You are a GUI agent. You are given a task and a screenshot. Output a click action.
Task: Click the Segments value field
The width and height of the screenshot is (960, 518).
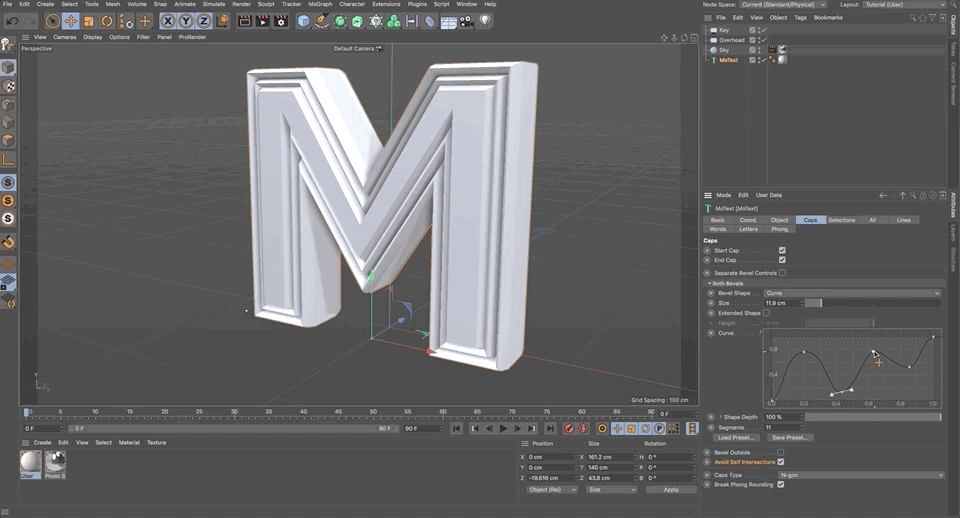(782, 427)
